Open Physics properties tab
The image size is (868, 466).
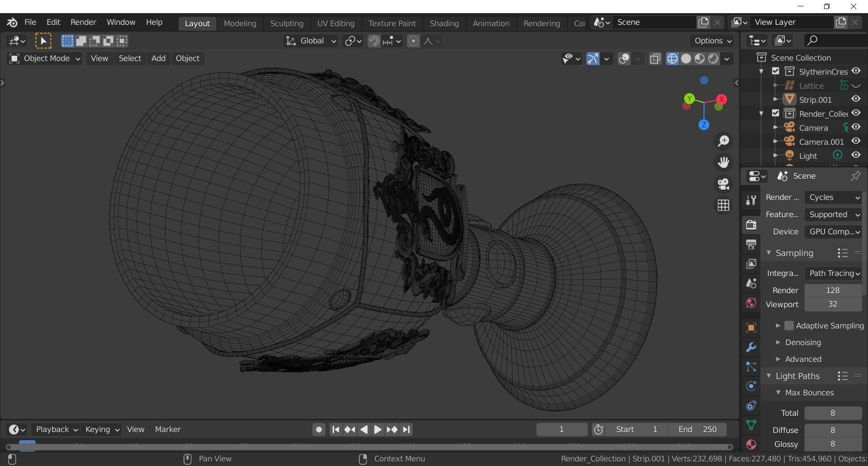751,386
